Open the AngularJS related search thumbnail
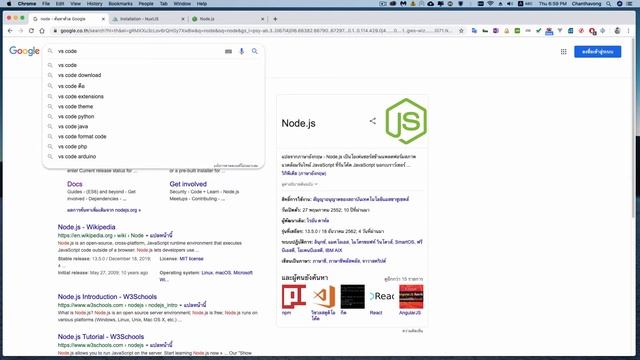 411,297
